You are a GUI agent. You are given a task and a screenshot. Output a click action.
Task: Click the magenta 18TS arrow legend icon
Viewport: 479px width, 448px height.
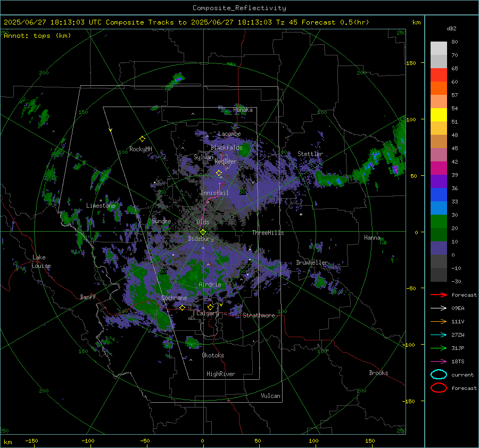[x=439, y=362]
